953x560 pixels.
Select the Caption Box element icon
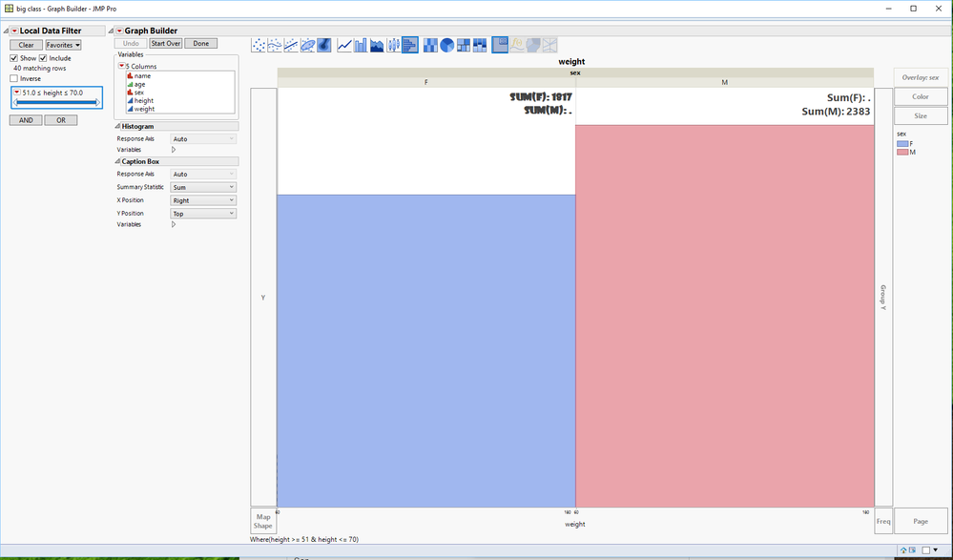tap(500, 45)
